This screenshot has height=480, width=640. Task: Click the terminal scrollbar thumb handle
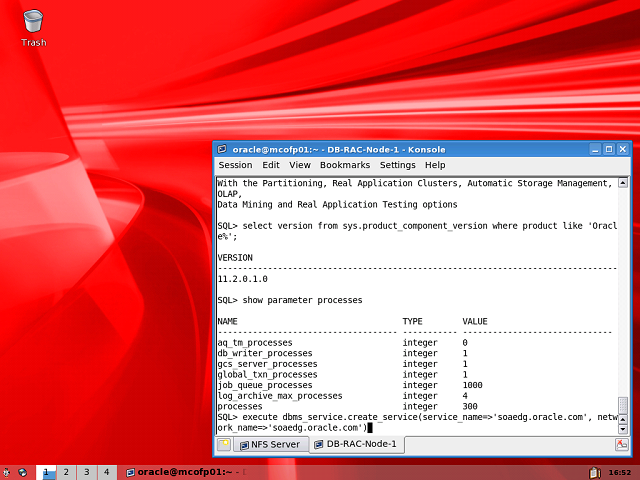(x=623, y=406)
